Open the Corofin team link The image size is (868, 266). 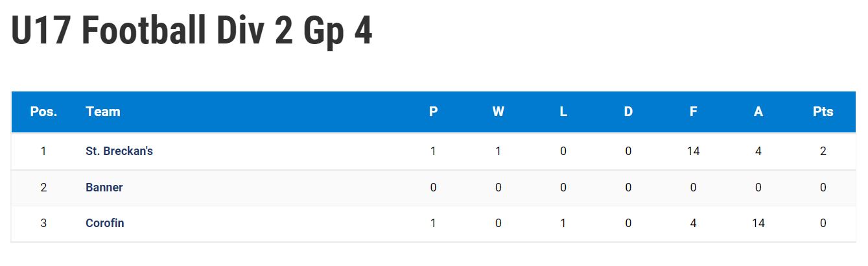pyautogui.click(x=105, y=223)
